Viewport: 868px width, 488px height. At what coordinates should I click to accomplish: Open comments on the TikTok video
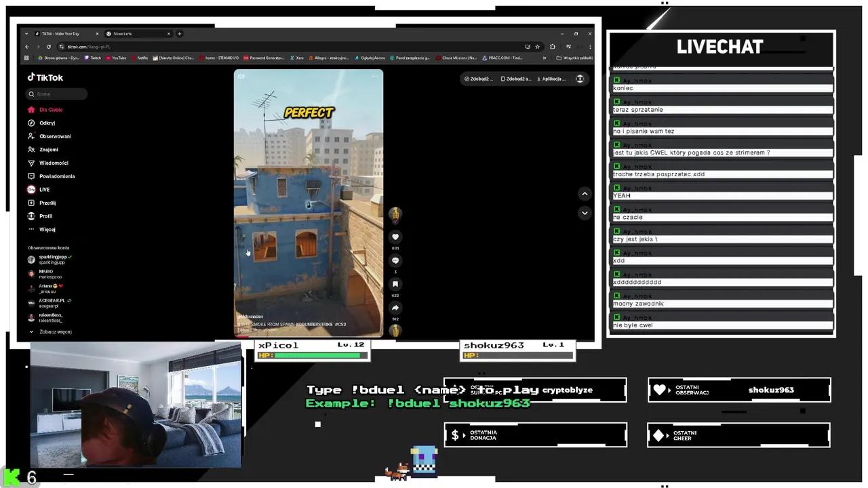click(x=395, y=260)
